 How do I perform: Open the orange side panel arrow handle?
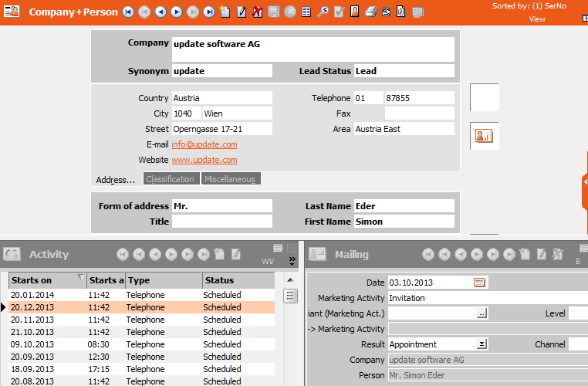[x=585, y=181]
